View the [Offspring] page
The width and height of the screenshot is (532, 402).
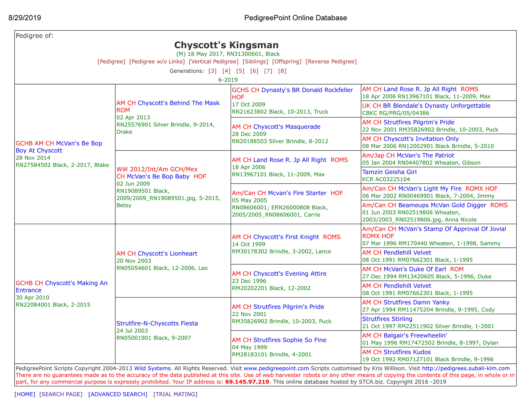[287, 62]
